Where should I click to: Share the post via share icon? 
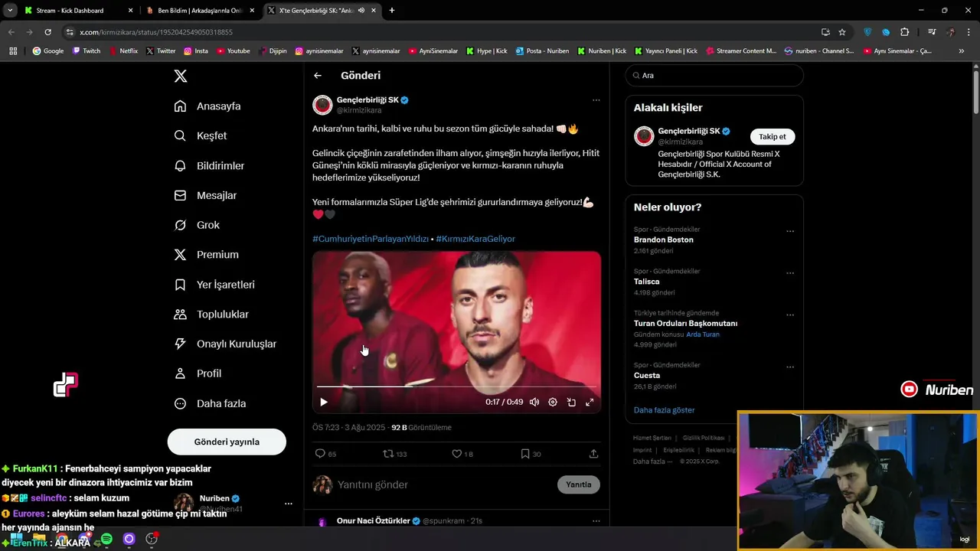(x=593, y=454)
